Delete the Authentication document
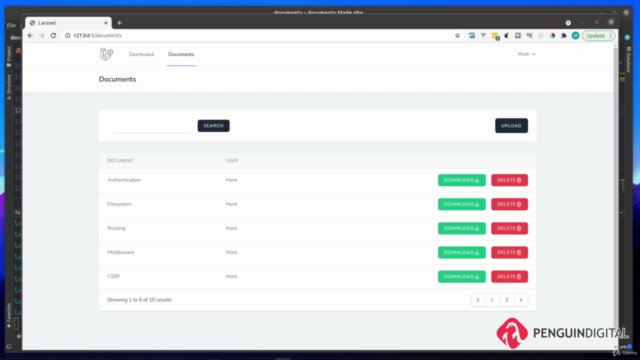The height and width of the screenshot is (360, 640). pyautogui.click(x=509, y=180)
